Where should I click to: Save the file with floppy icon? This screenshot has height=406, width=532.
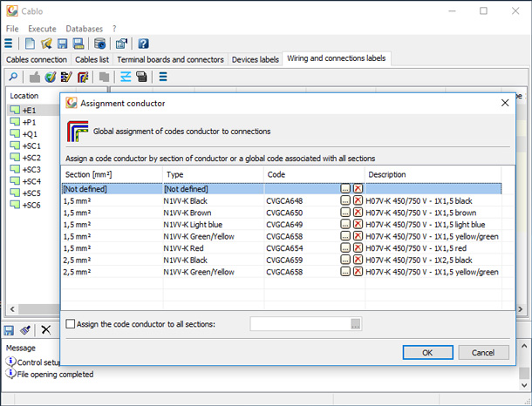pos(63,44)
